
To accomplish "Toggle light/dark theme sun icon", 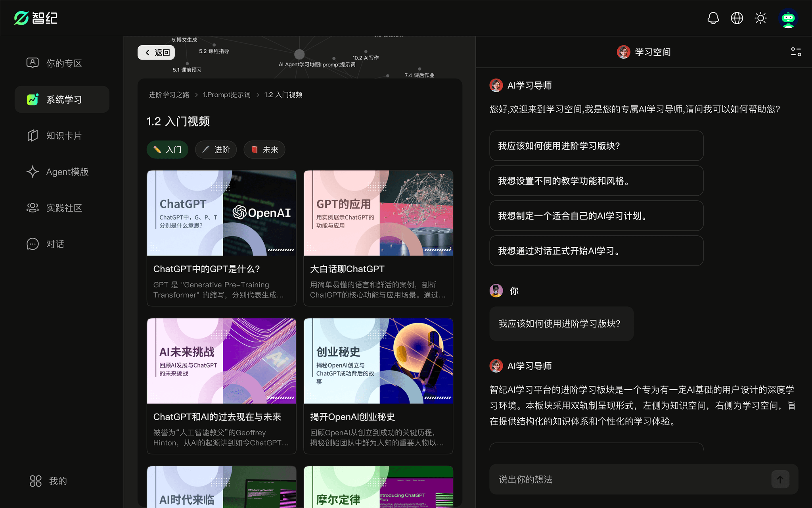I will [x=760, y=18].
